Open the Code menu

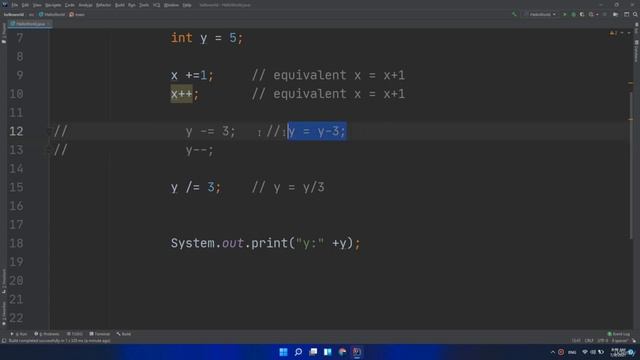pos(70,5)
